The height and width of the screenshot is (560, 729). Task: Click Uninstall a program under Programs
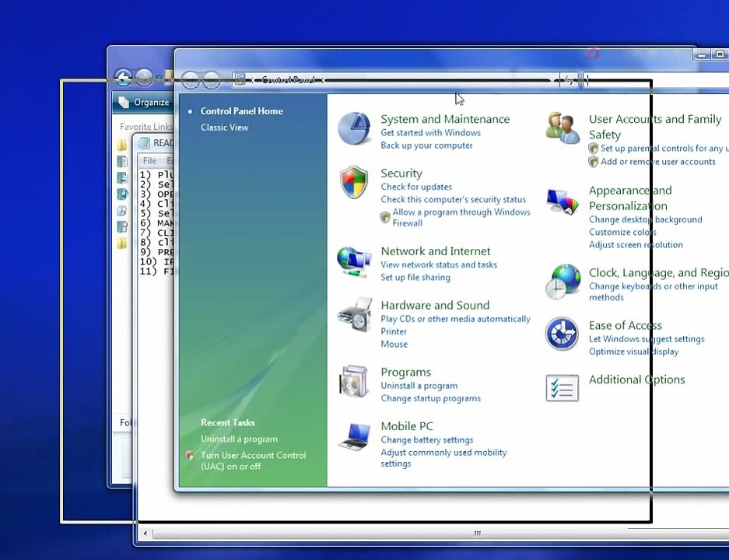(x=419, y=385)
